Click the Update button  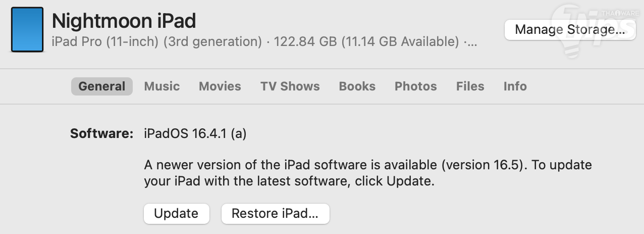click(x=176, y=213)
